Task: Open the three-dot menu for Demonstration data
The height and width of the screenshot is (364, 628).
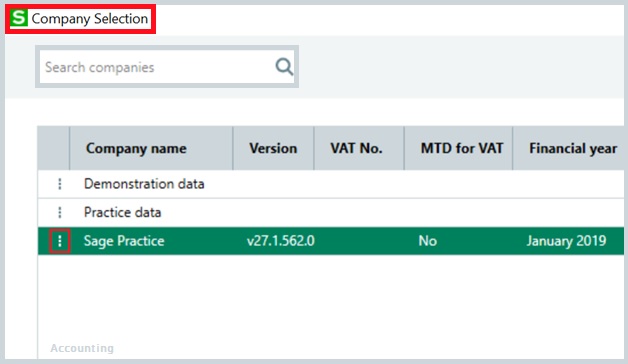Action: pos(60,184)
